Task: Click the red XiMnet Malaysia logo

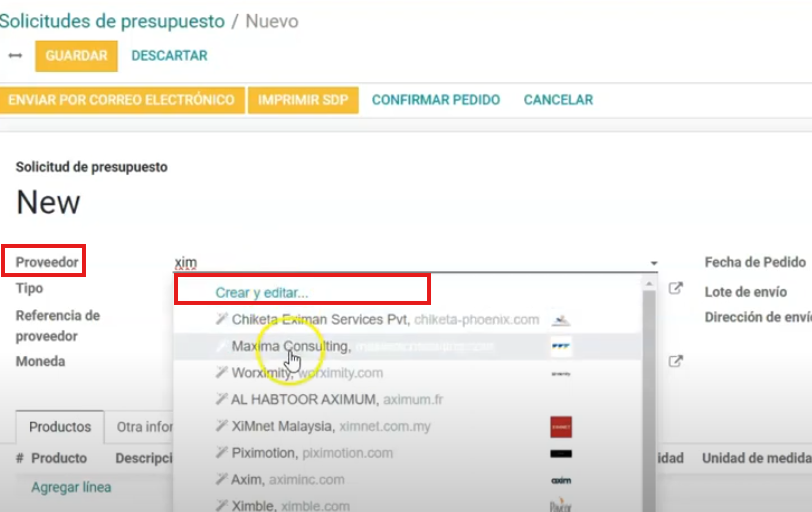Action: click(x=561, y=427)
